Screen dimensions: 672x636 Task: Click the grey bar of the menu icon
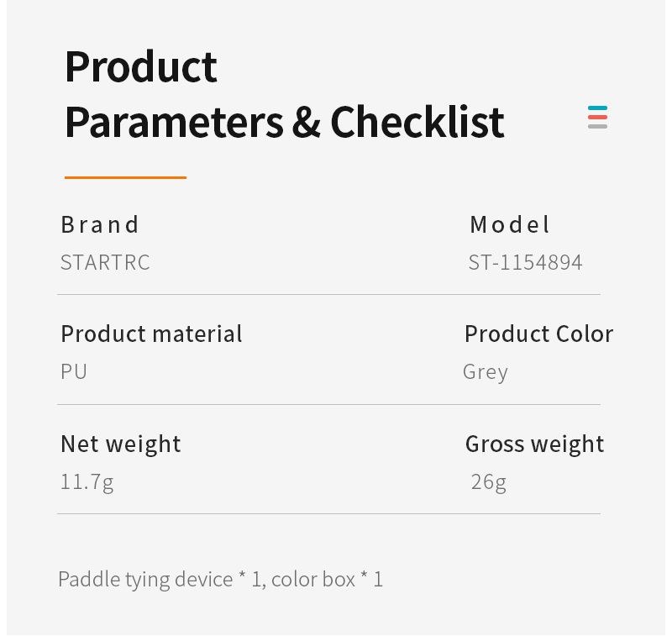pyautogui.click(x=597, y=126)
